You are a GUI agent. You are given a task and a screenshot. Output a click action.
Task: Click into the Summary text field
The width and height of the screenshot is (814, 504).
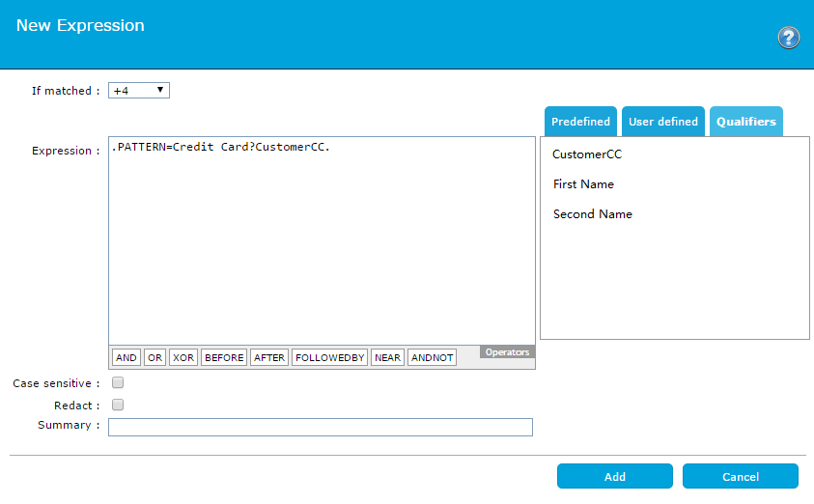tap(320, 427)
